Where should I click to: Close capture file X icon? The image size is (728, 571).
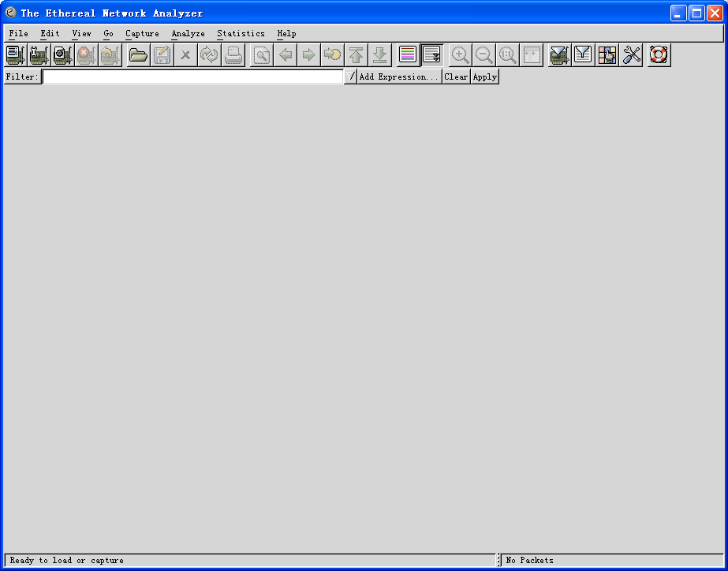pos(185,55)
